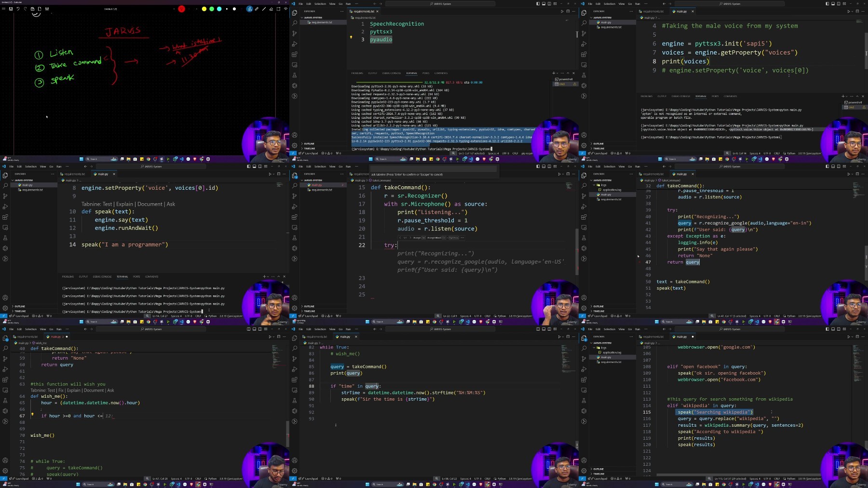Screen dimensions: 868x488
Task: Open the Run dropdown chevron in the logs folder window
Action: pos(853,174)
